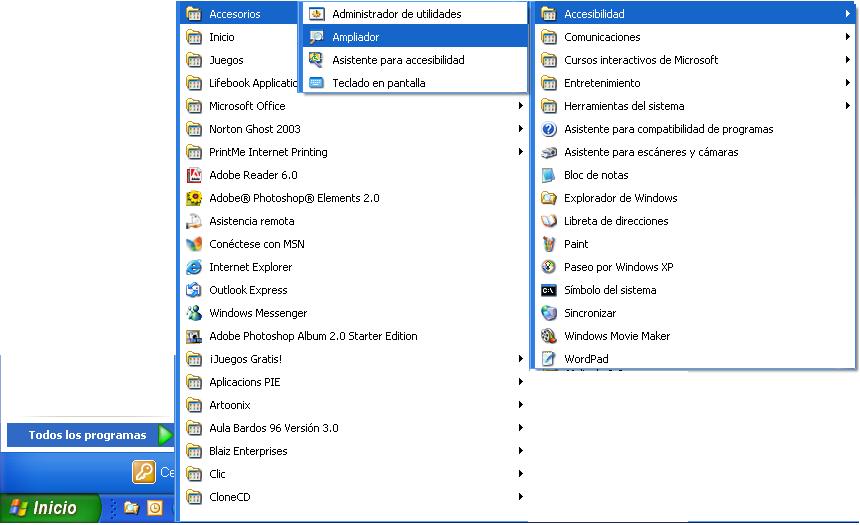The image size is (860, 525).
Task: Expand the Comunicaciones submenu arrow
Action: (x=848, y=37)
